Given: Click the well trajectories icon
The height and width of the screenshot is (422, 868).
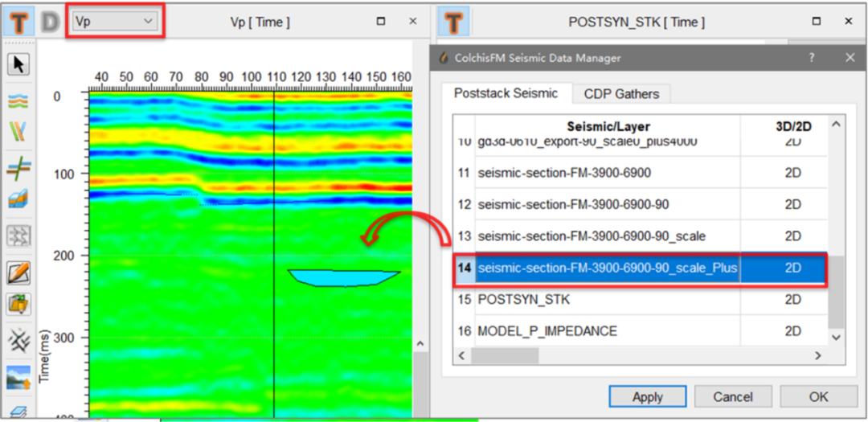Looking at the screenshot, I should (x=18, y=132).
